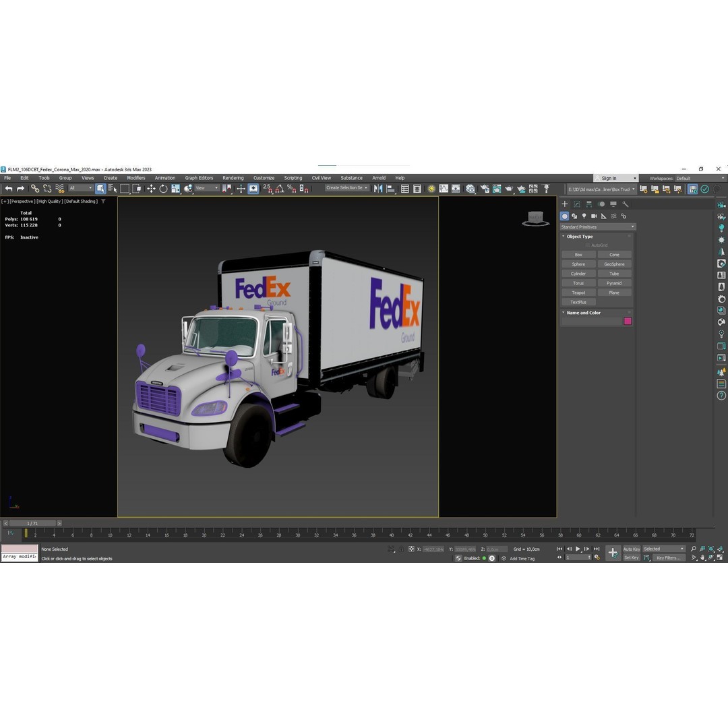
Task: Click the Pyramid primitive button
Action: point(614,283)
